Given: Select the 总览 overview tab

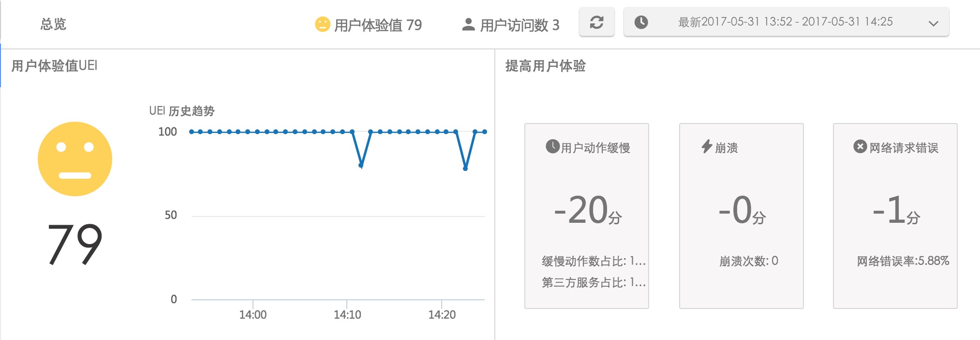Looking at the screenshot, I should (53, 24).
